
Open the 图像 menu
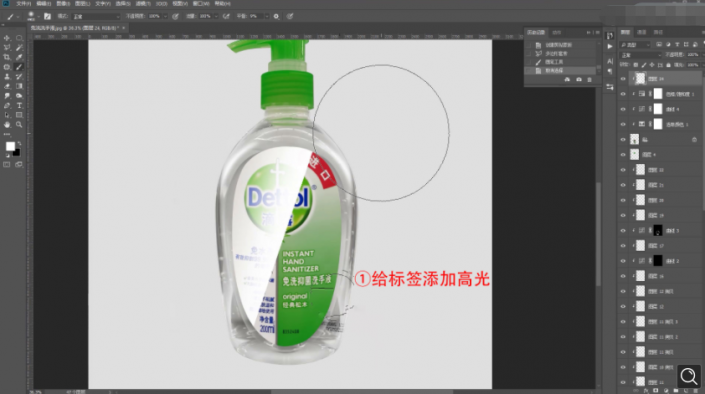[x=63, y=4]
